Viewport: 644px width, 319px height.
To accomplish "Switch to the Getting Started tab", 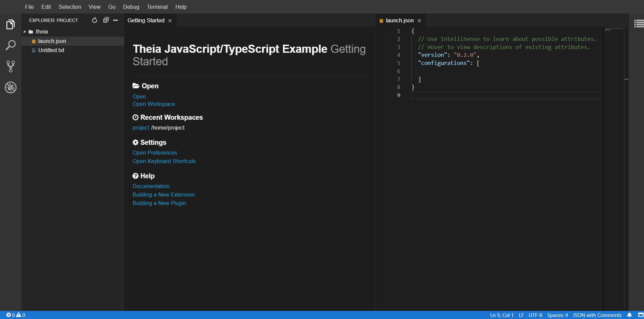I will click(146, 21).
